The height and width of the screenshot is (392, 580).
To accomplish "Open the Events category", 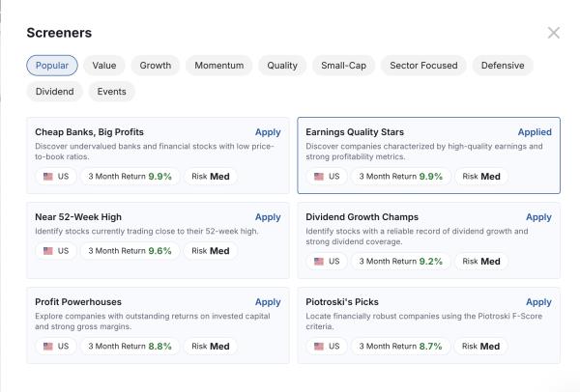I will 112,92.
